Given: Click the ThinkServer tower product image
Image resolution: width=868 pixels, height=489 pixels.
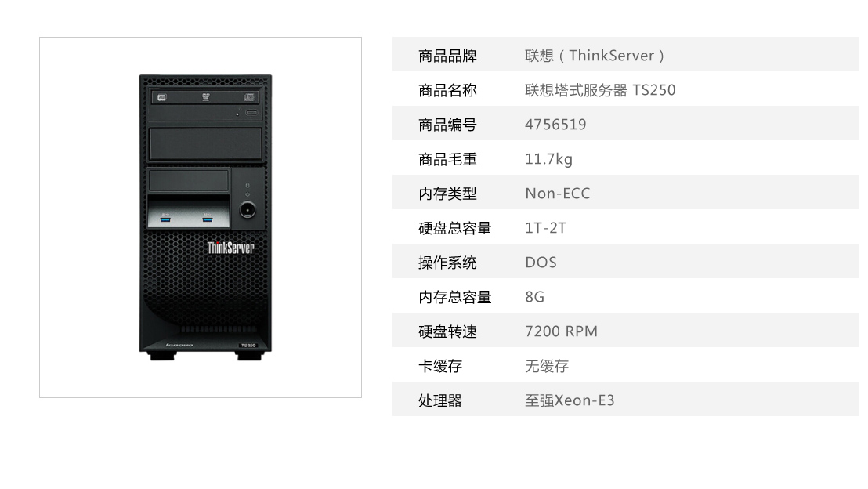Looking at the screenshot, I should 205,217.
